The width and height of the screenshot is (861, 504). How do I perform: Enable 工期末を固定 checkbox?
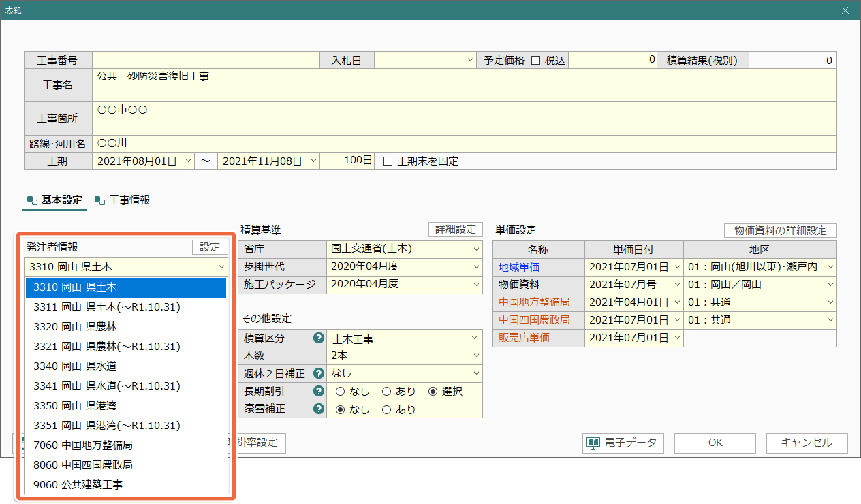coord(388,161)
